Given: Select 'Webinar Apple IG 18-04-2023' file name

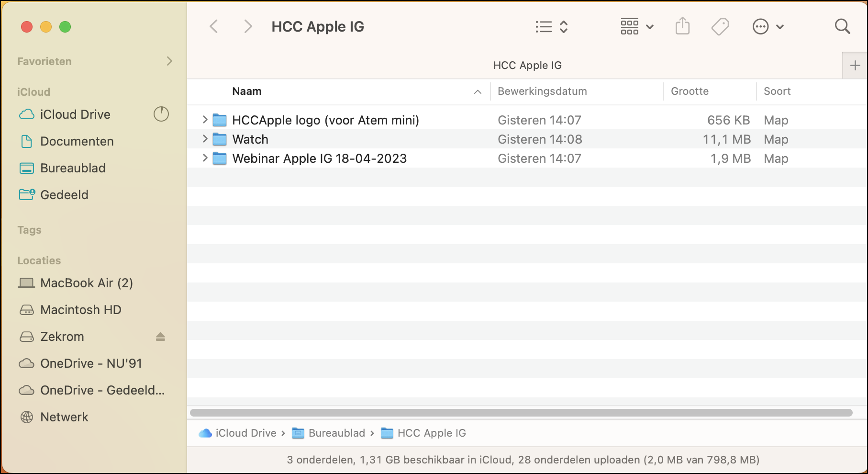Looking at the screenshot, I should 320,158.
